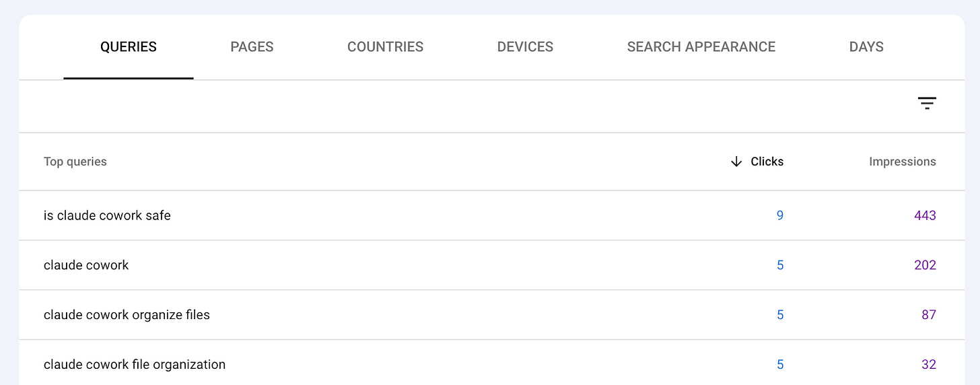Select the Devices tab
This screenshot has height=385, width=980.
click(x=525, y=47)
